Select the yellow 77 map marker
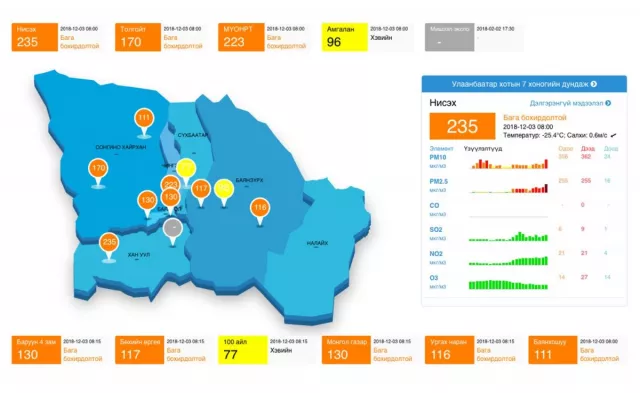This screenshot has width=640, height=393. click(x=186, y=168)
